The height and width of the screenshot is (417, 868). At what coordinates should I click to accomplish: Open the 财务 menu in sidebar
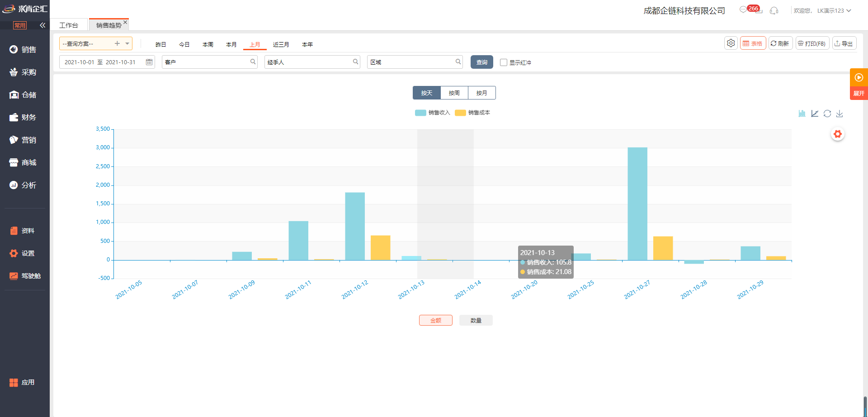coord(28,118)
